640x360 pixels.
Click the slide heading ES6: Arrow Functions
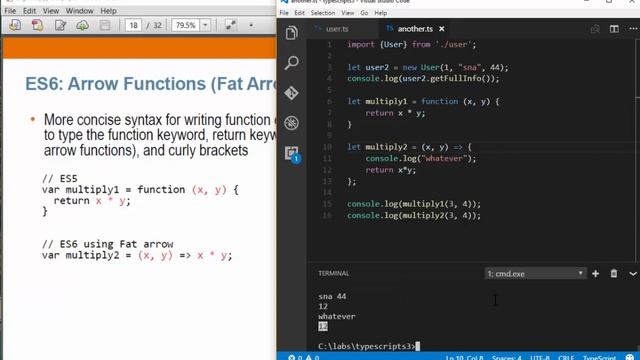pos(150,84)
